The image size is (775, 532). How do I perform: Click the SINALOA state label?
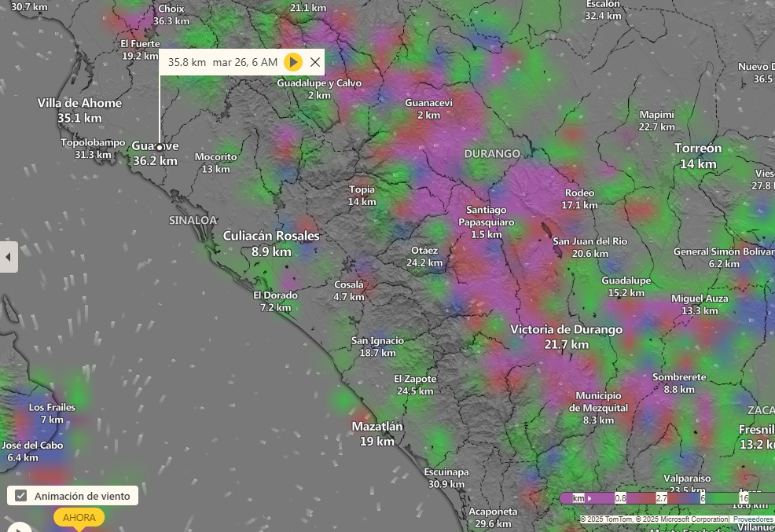[x=193, y=220]
